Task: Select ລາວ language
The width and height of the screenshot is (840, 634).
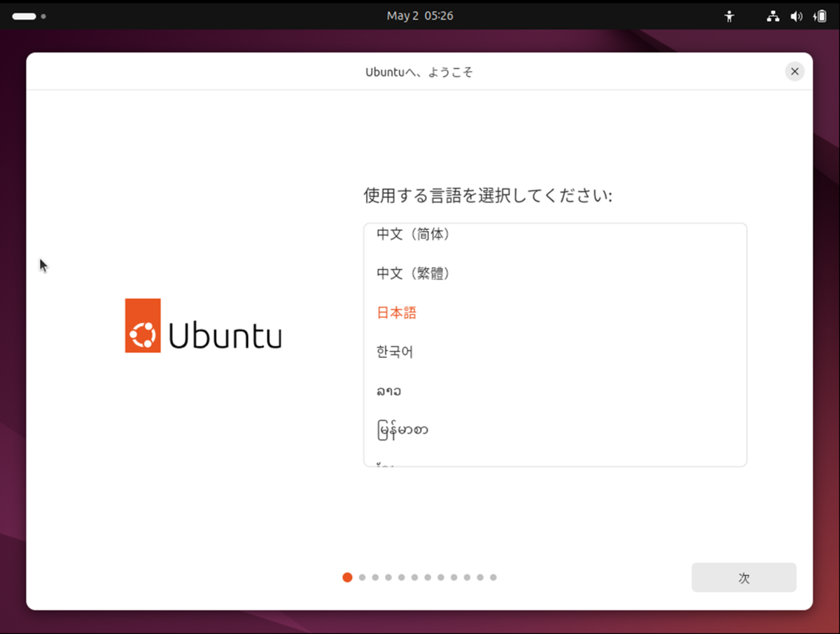Action: pos(555,391)
